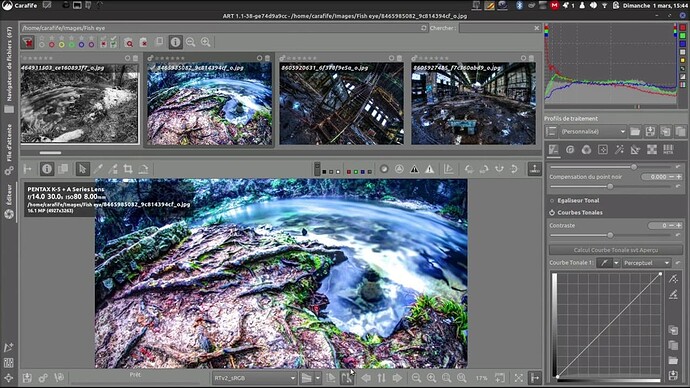Screen dimensions: 690x388
Task: Zoom in the thumbnails in file browser
Action: pyautogui.click(x=206, y=42)
